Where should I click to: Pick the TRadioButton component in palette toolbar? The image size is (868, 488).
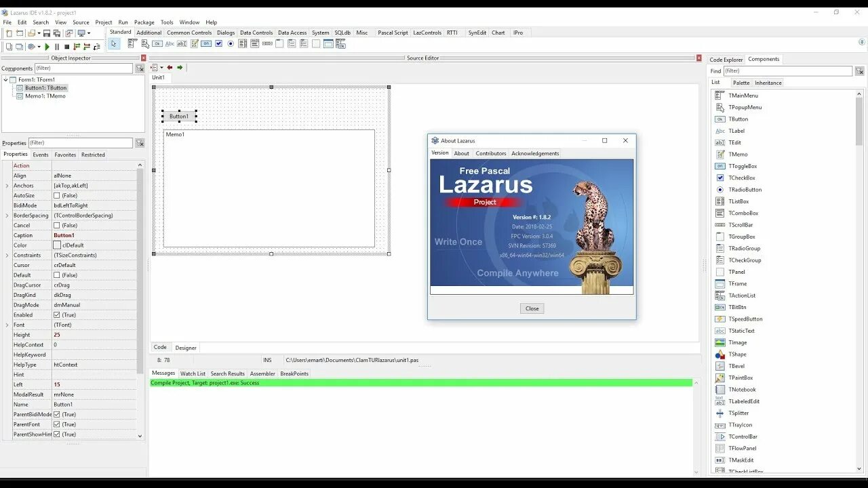click(x=231, y=43)
